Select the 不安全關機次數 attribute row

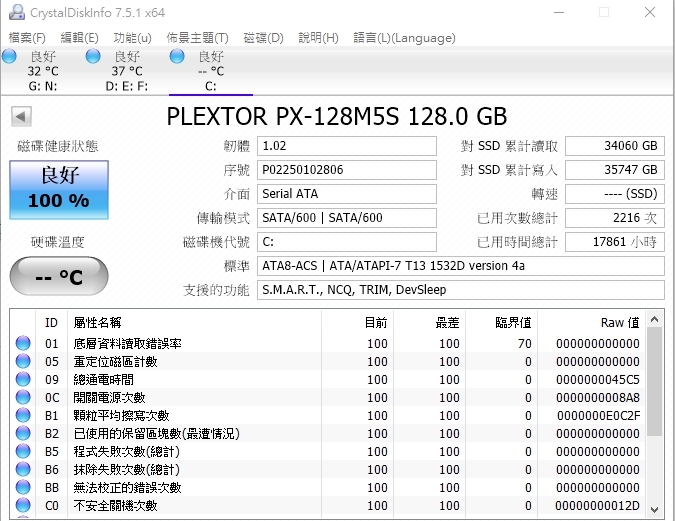(x=328, y=505)
